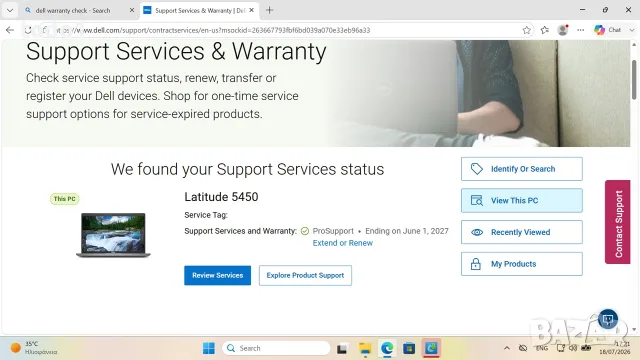640x360 pixels.
Task: Click the Extend or Renew link
Action: (x=342, y=243)
